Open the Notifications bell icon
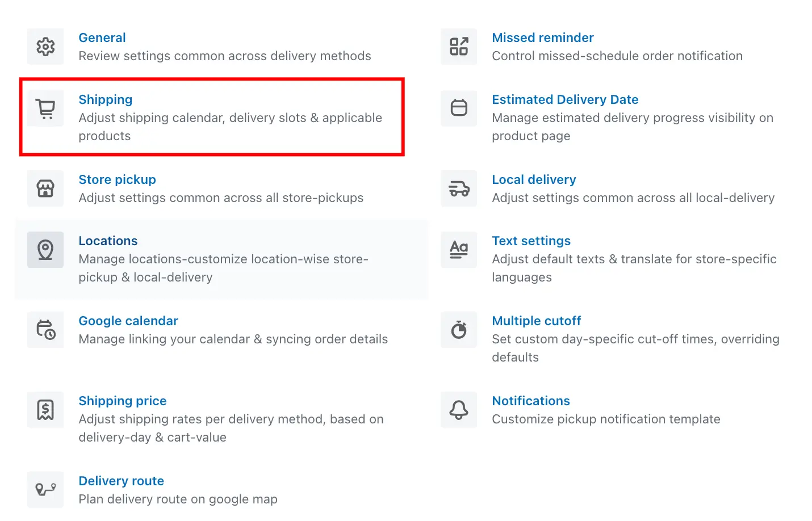Viewport: 812px width, 521px height. 459,410
